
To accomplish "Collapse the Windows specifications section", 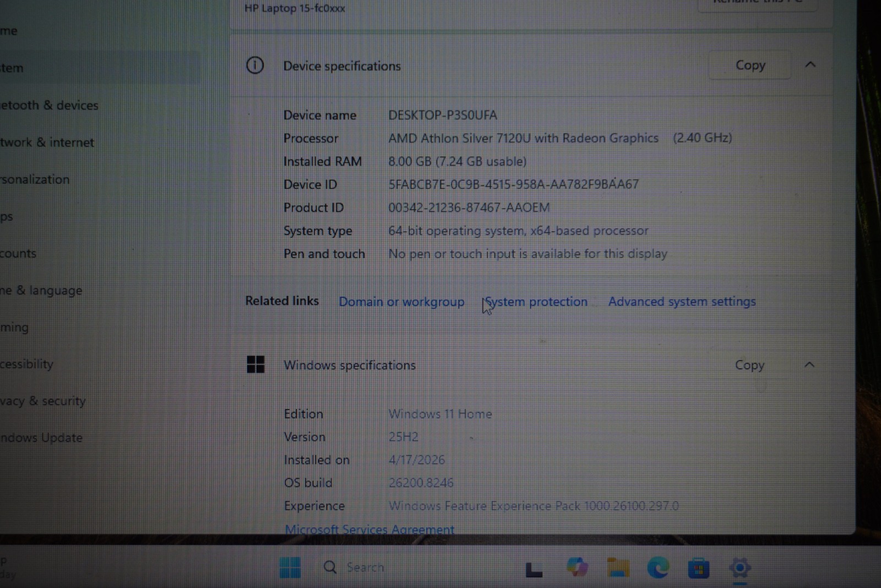I will point(809,364).
